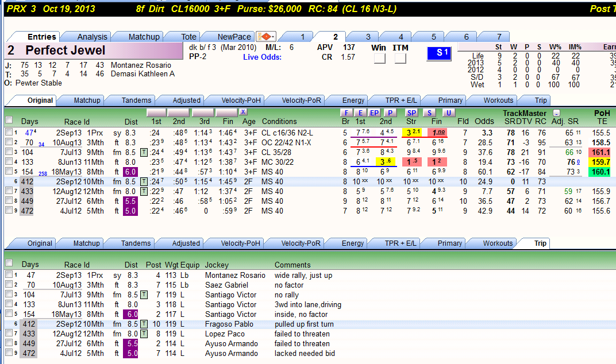Image resolution: width=616 pixels, height=364 pixels.
Task: Click the U pace filter button
Action: coord(448,113)
